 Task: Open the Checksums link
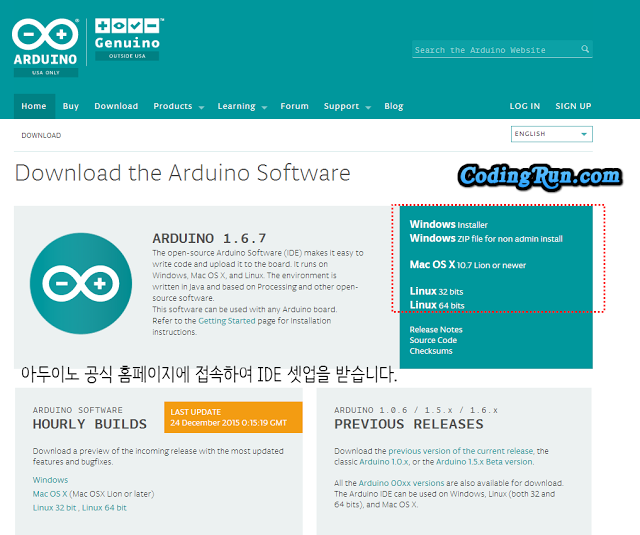(x=431, y=351)
